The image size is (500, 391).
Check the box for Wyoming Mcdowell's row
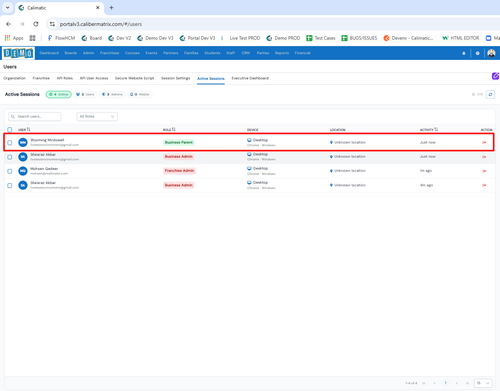click(10, 143)
